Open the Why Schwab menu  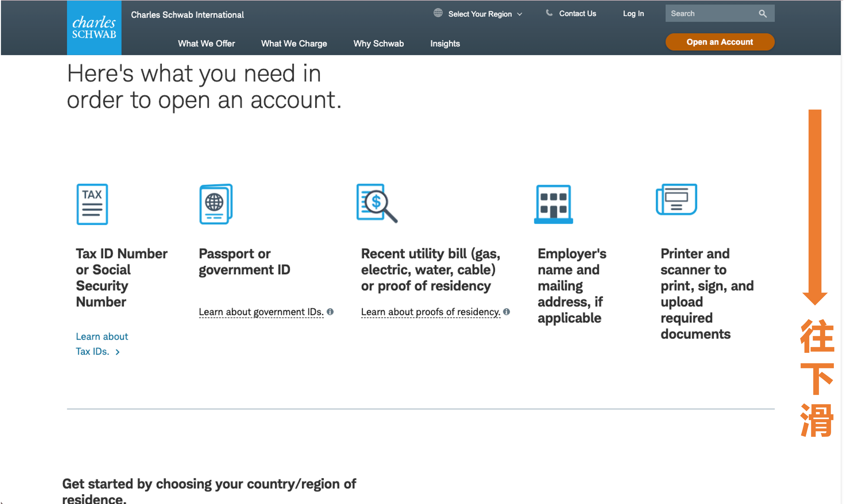(x=378, y=44)
